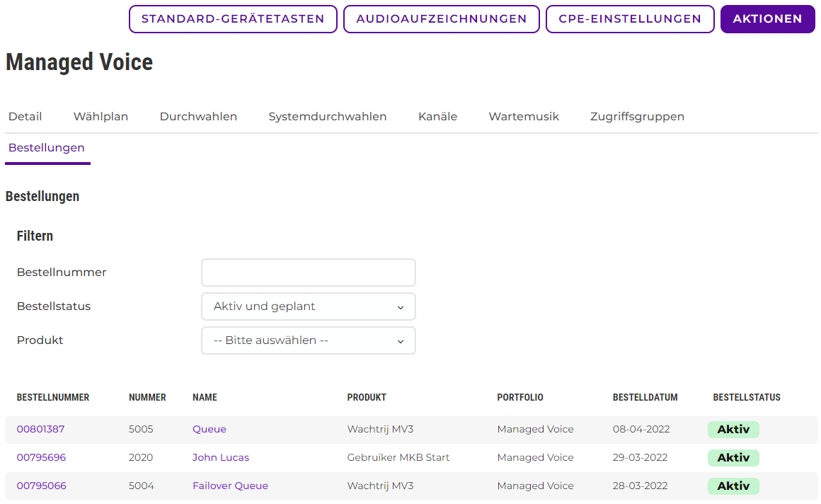This screenshot has width=821, height=504.
Task: Click the Aktionen button
Action: (x=767, y=19)
